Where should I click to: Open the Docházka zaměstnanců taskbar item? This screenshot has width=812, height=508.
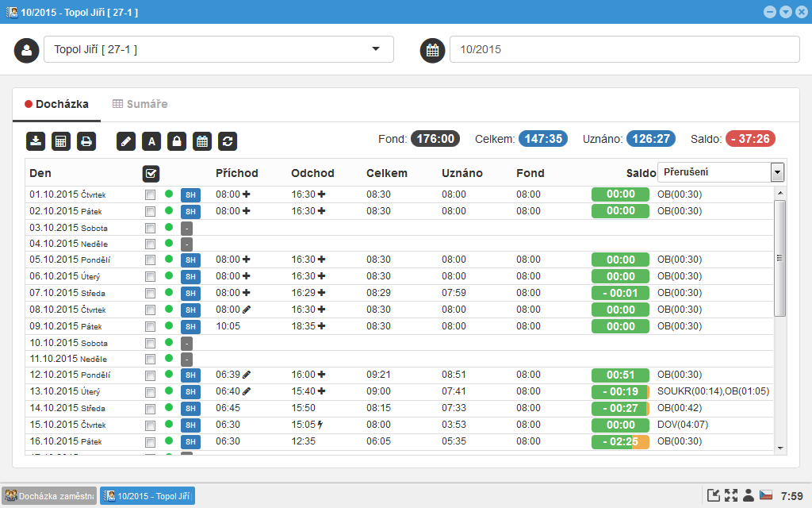point(49,496)
